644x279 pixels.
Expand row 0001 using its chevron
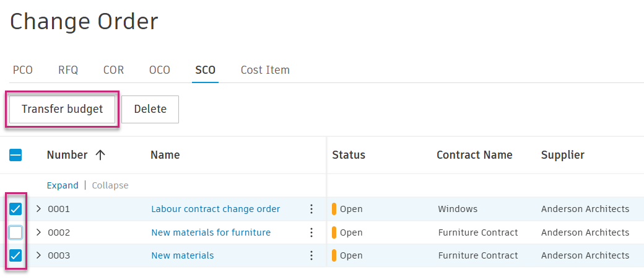pos(38,210)
